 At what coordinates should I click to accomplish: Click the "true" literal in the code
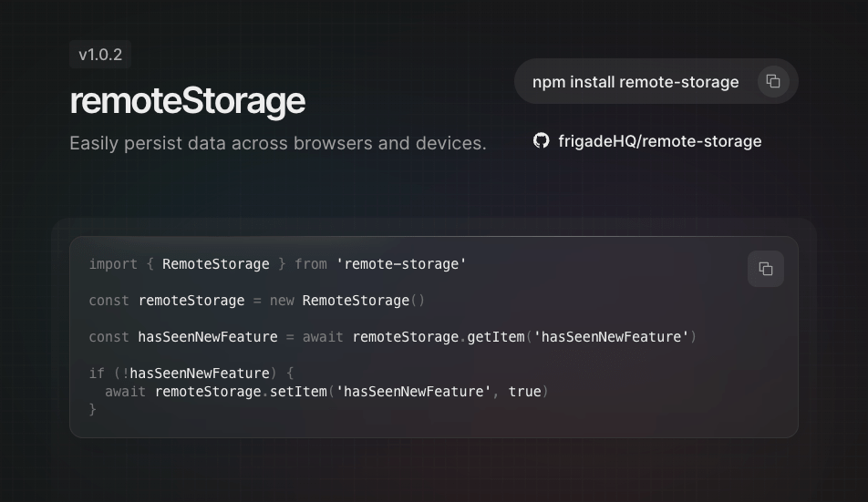tap(524, 392)
